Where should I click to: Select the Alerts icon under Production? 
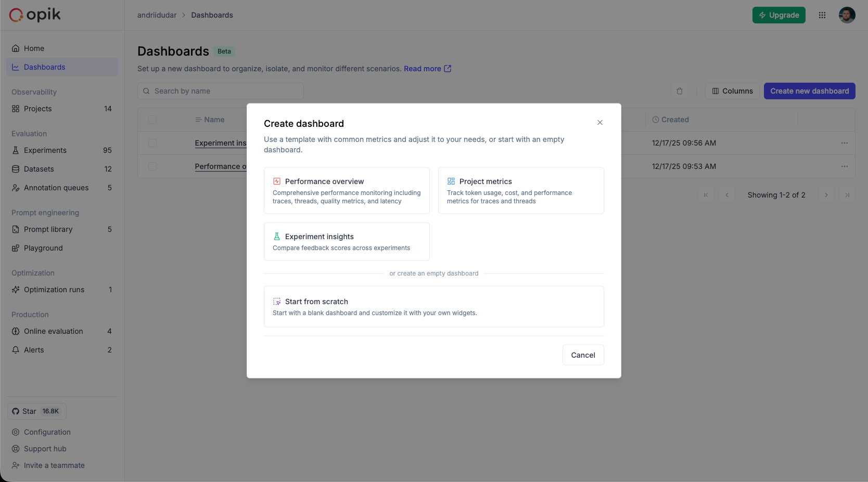tap(16, 350)
